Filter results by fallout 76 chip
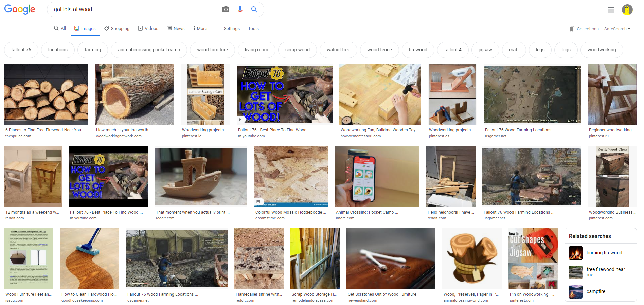 pyautogui.click(x=21, y=50)
